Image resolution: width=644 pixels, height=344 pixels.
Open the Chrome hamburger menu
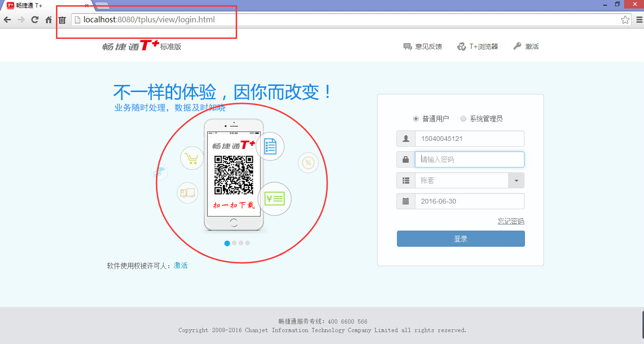click(x=639, y=20)
